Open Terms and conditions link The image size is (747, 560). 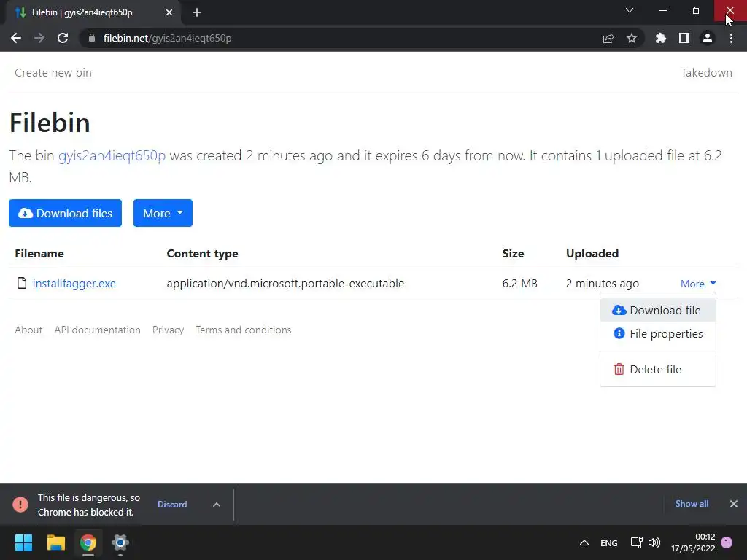click(244, 330)
